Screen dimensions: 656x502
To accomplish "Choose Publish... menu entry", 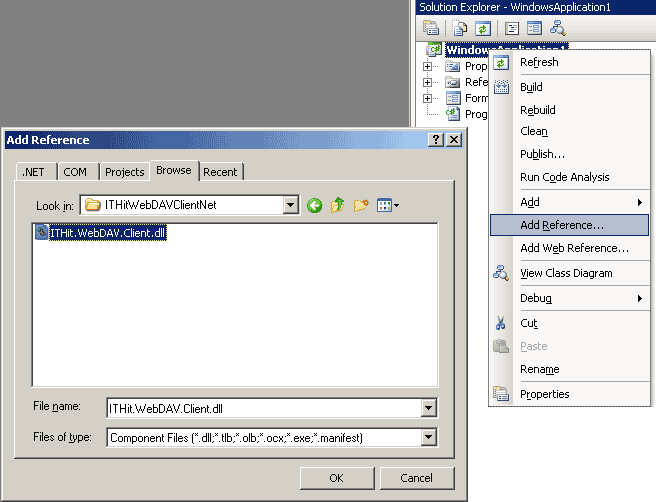I will click(x=569, y=154).
